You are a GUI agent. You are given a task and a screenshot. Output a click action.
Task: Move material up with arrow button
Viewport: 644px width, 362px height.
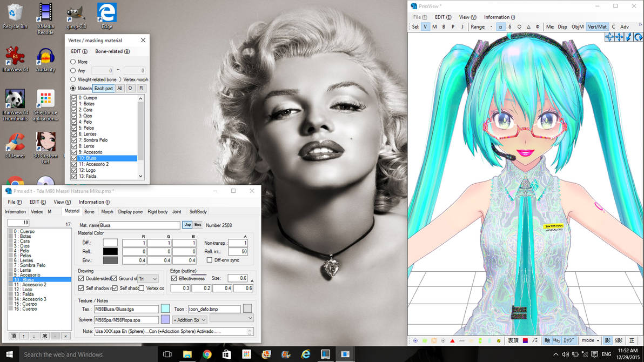pyautogui.click(x=23, y=336)
